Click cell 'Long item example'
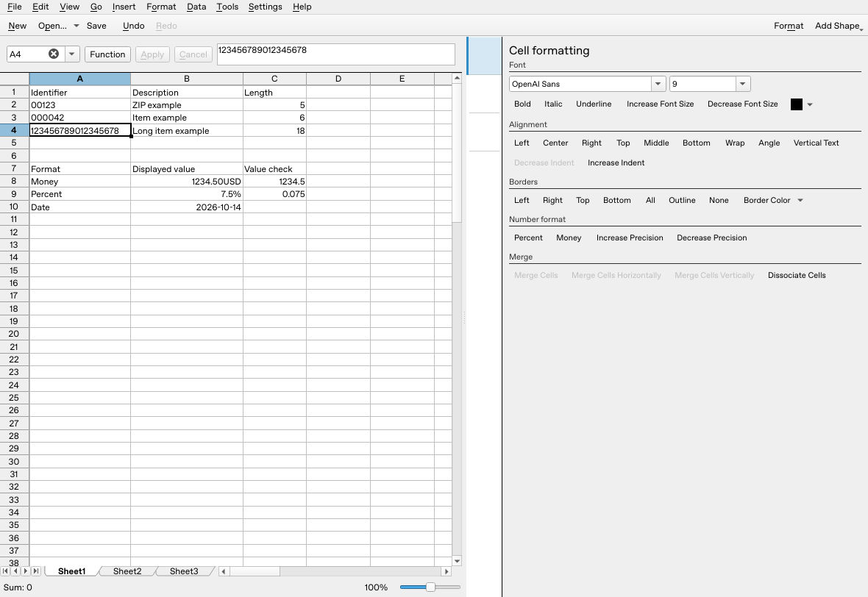The image size is (868, 597). [187, 131]
